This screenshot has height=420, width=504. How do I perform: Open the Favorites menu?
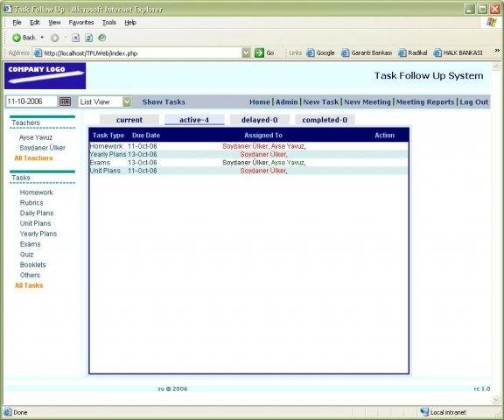point(81,23)
